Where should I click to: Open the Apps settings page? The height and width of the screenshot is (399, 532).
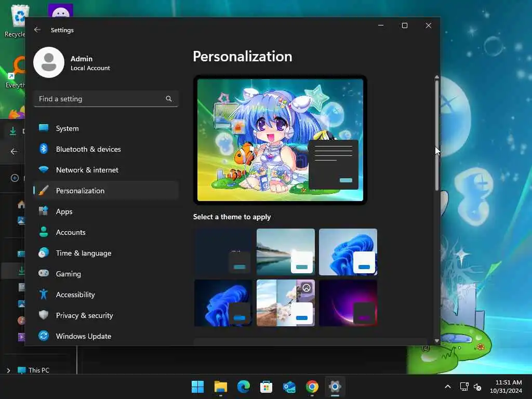click(x=106, y=211)
